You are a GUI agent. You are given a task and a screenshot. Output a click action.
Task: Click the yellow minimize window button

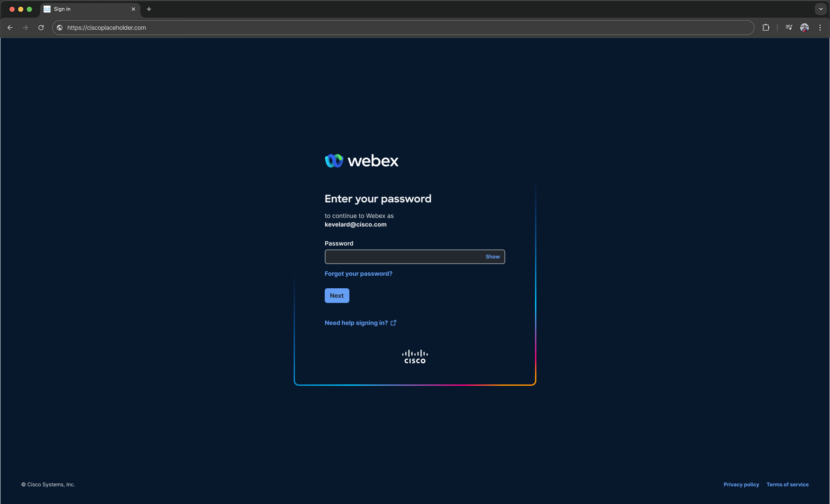click(21, 9)
